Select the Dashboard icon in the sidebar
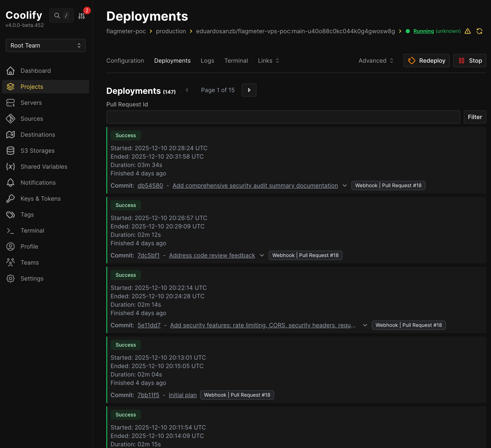 coord(11,71)
